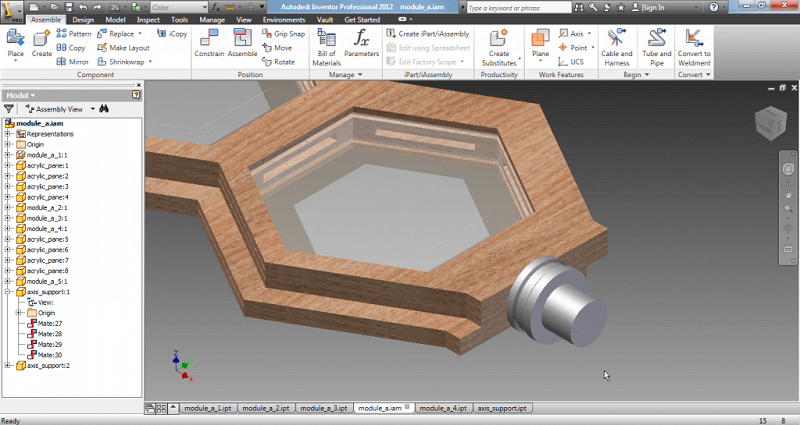
Task: Click Convert to Weldment
Action: coord(694,47)
